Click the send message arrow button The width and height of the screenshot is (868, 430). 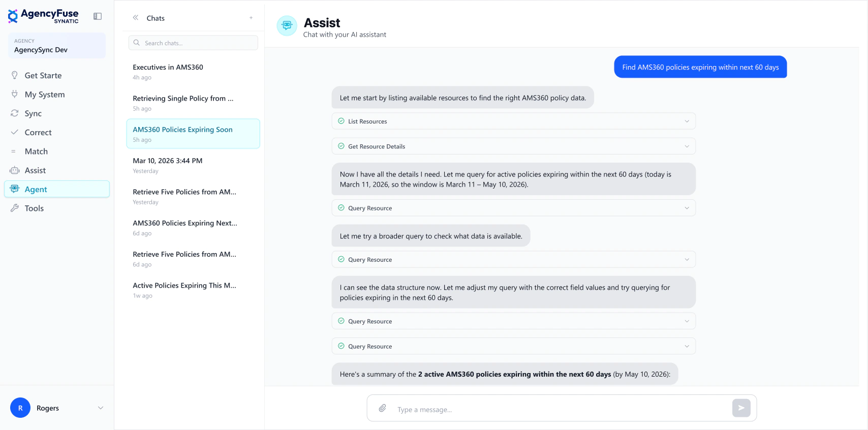tap(741, 408)
